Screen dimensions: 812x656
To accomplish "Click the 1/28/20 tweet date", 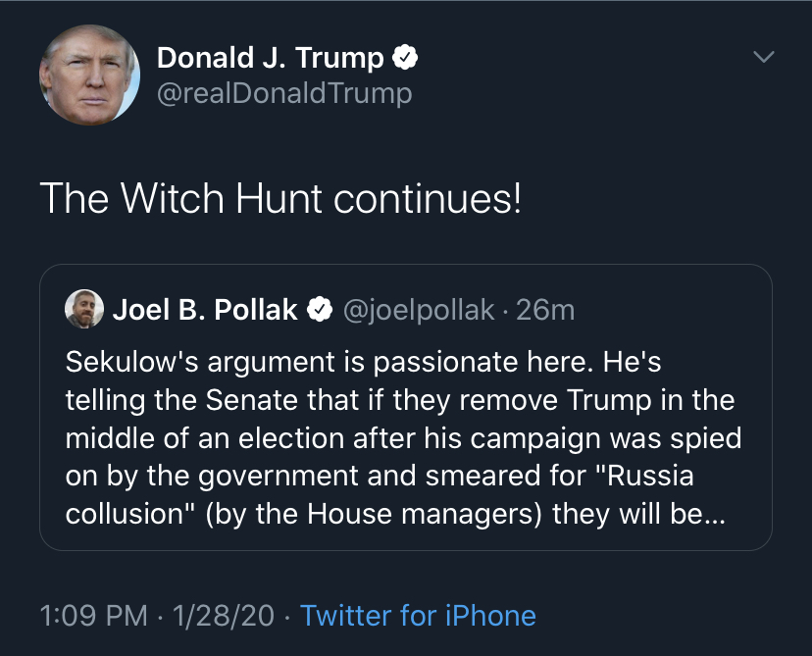I will 224,616.
